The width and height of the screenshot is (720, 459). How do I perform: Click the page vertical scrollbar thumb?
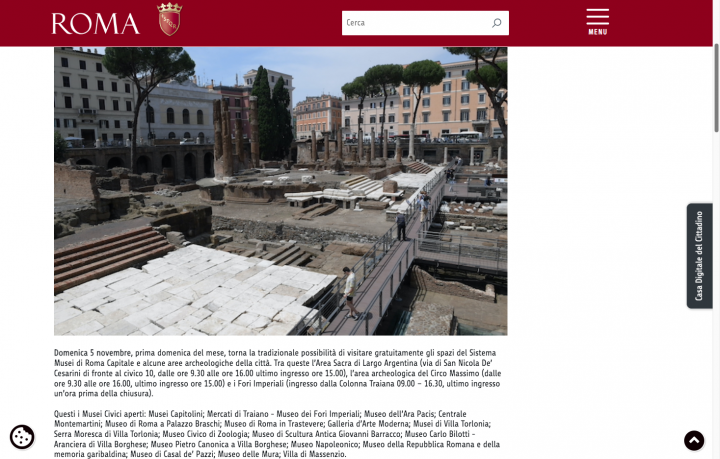[x=716, y=87]
